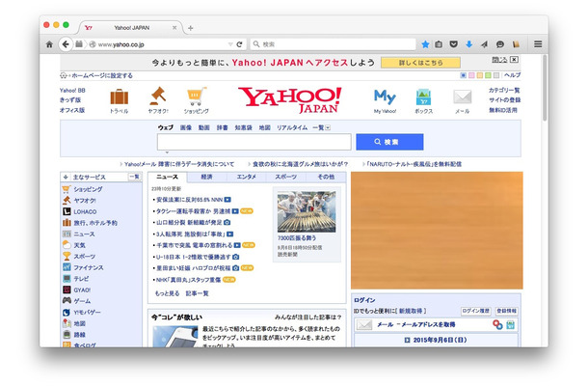Select the 経済 tab
This screenshot has height=386, width=588.
coord(206,177)
